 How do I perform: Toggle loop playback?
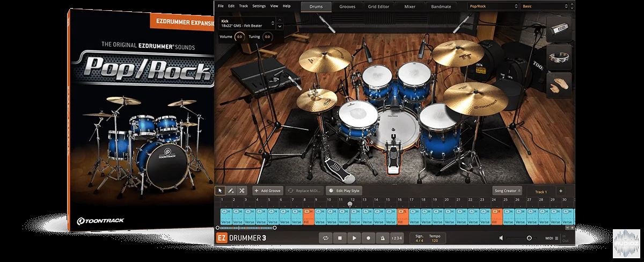click(x=325, y=238)
